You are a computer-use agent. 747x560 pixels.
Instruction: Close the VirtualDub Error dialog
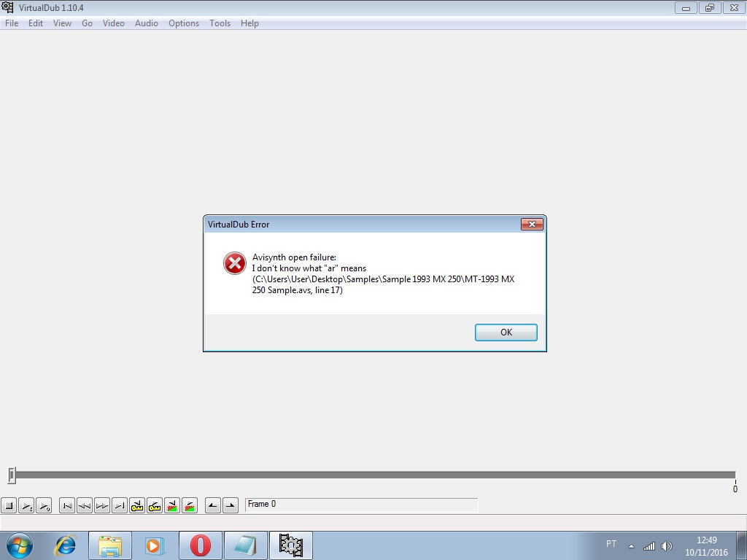tap(532, 225)
